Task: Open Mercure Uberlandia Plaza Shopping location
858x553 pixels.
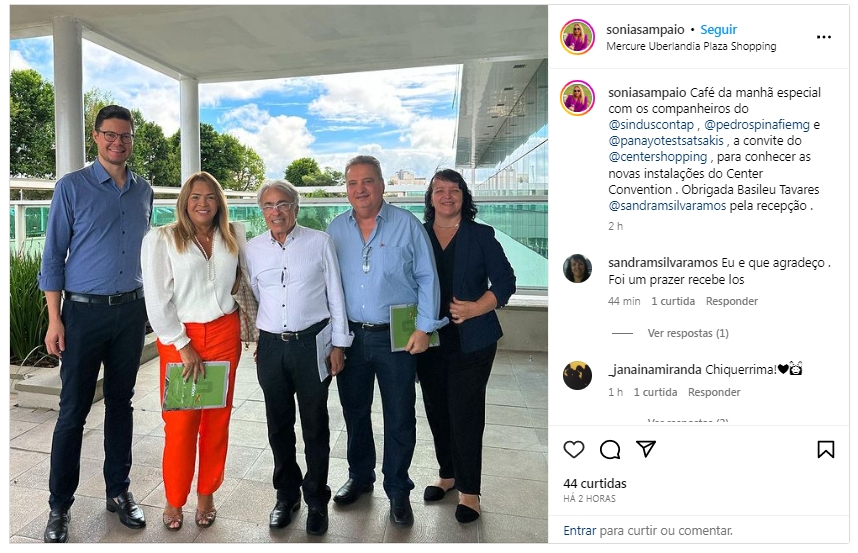Action: pos(691,46)
